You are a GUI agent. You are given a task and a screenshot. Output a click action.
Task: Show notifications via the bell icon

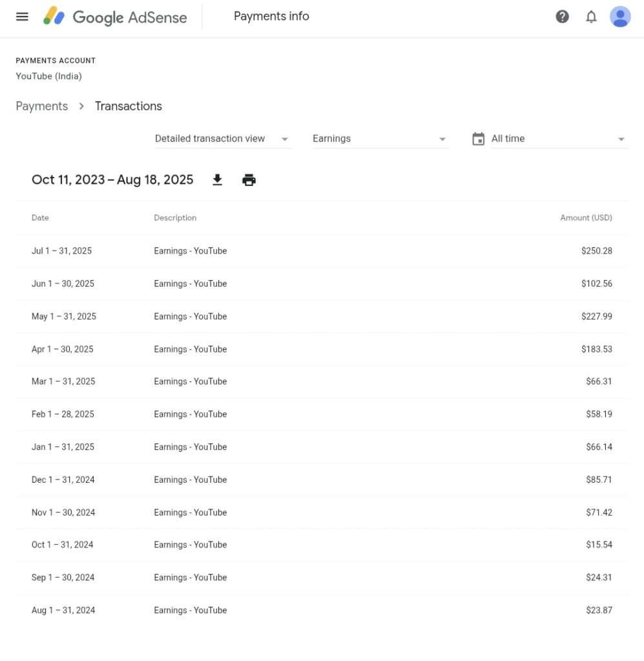tap(591, 17)
